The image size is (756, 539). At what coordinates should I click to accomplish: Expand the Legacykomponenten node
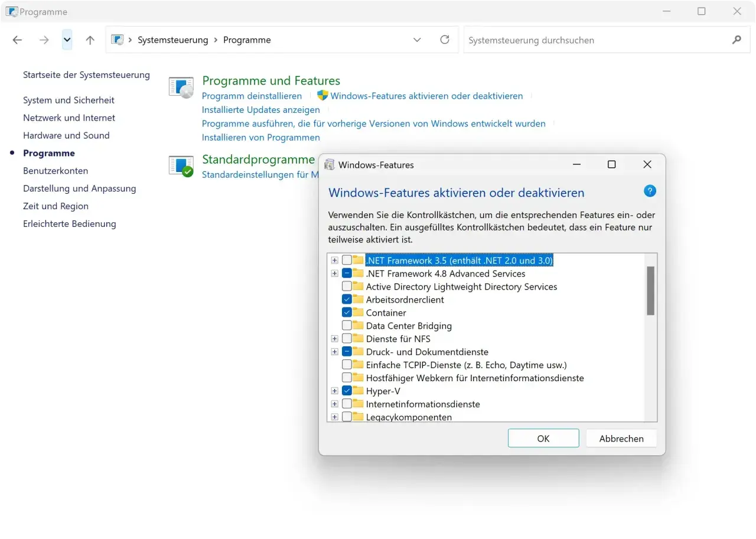coord(335,417)
